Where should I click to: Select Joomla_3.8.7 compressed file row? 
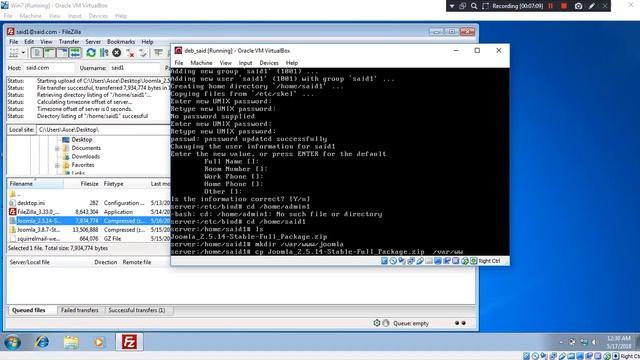pos(89,230)
